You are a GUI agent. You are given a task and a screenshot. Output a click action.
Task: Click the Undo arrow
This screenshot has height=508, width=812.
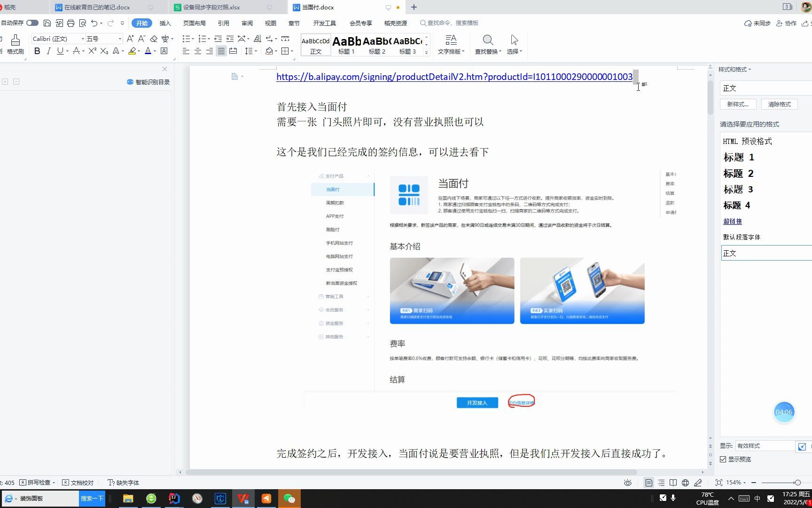pyautogui.click(x=94, y=23)
